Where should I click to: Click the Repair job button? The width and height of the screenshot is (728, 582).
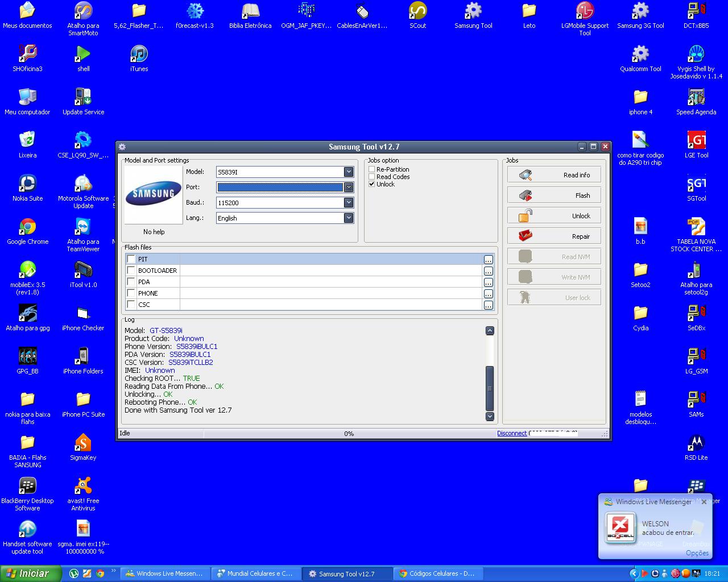(x=554, y=236)
